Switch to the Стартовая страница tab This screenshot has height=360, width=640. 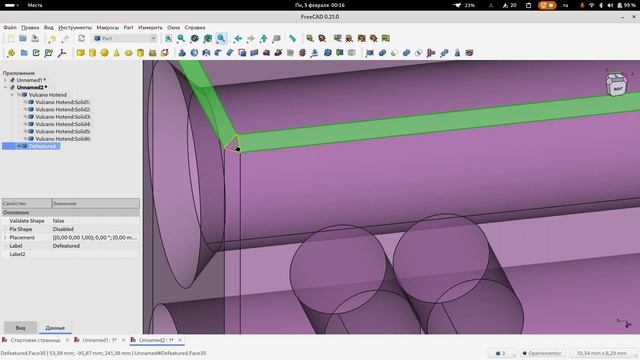(x=35, y=340)
